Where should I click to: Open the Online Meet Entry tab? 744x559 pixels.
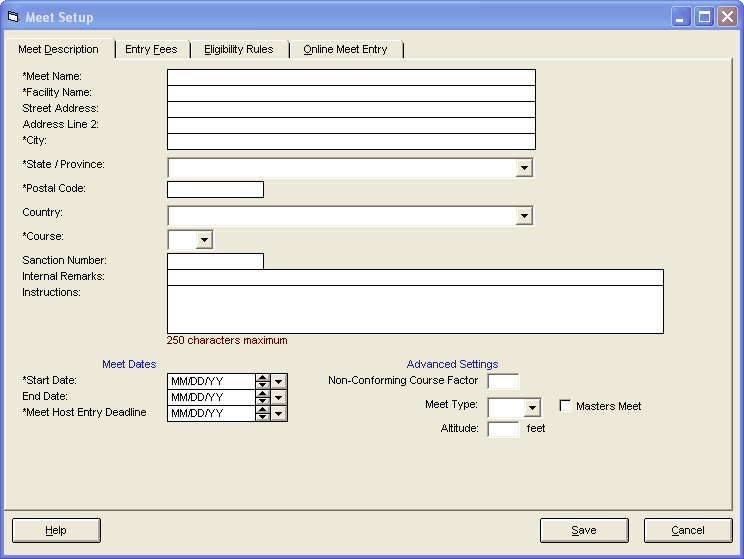pyautogui.click(x=345, y=49)
